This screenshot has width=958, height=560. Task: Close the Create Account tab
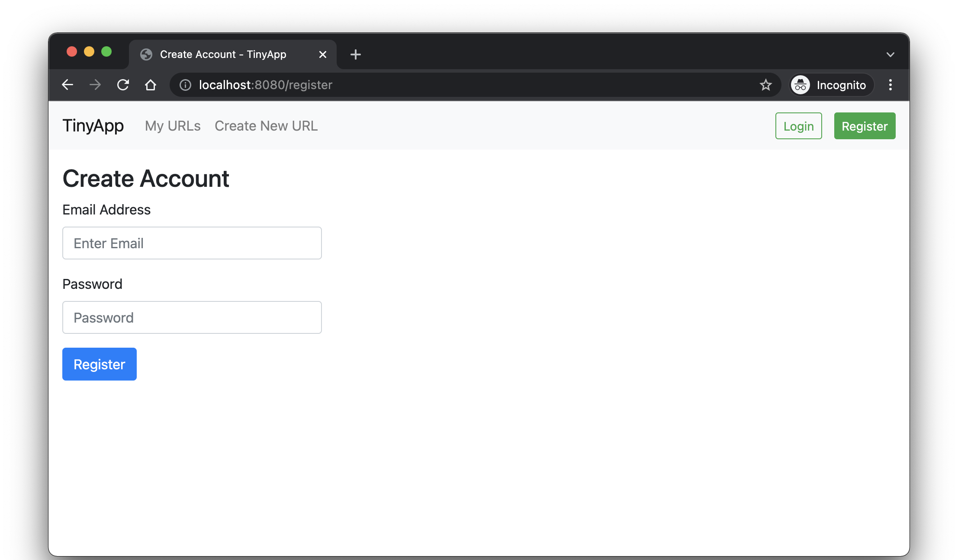[322, 54]
